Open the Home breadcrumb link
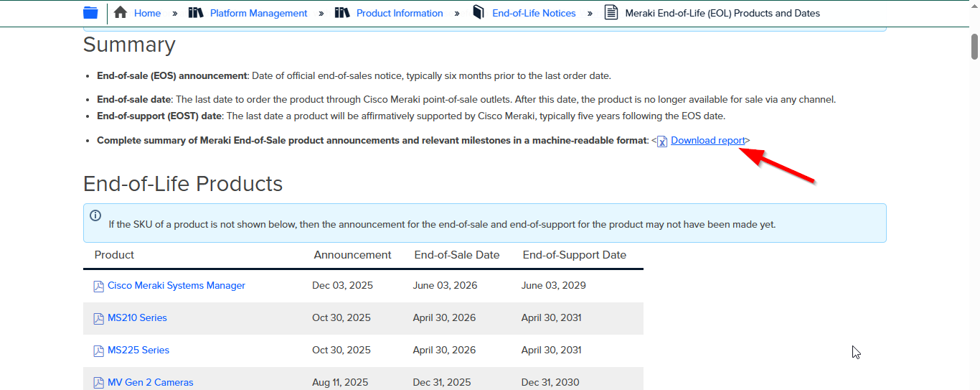The width and height of the screenshot is (980, 390). coord(147,13)
